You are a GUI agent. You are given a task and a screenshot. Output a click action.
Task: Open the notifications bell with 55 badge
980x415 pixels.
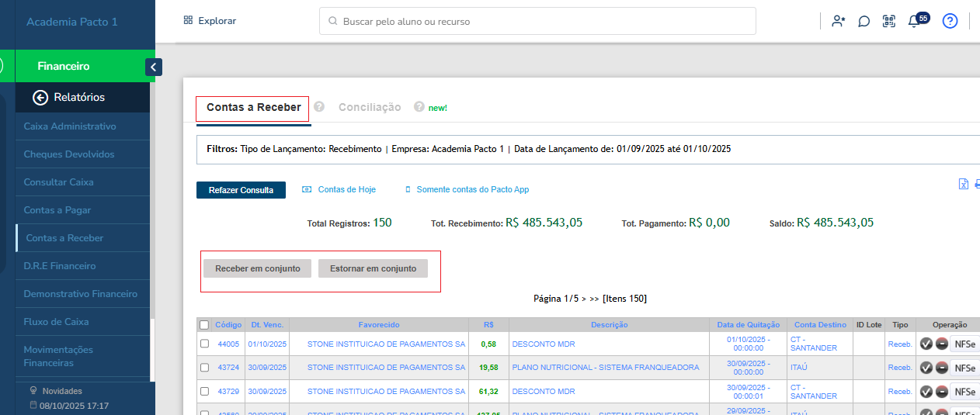click(x=914, y=22)
